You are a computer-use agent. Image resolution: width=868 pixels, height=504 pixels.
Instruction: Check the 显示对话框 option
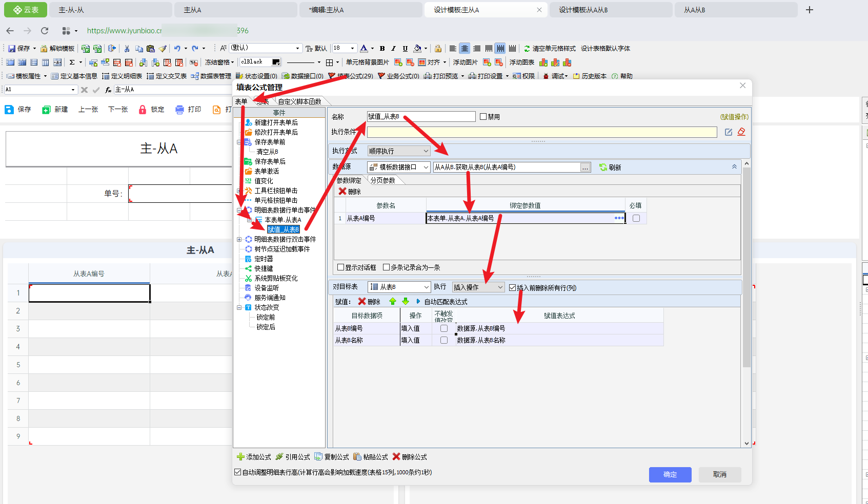(340, 267)
